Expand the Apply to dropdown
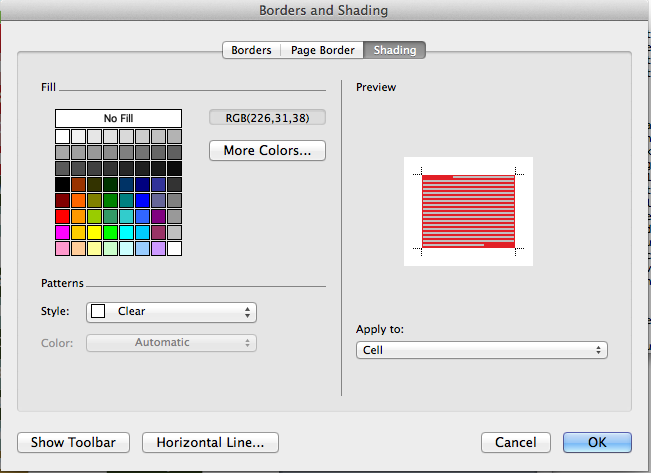Screen dimensions: 651x473 coord(481,350)
